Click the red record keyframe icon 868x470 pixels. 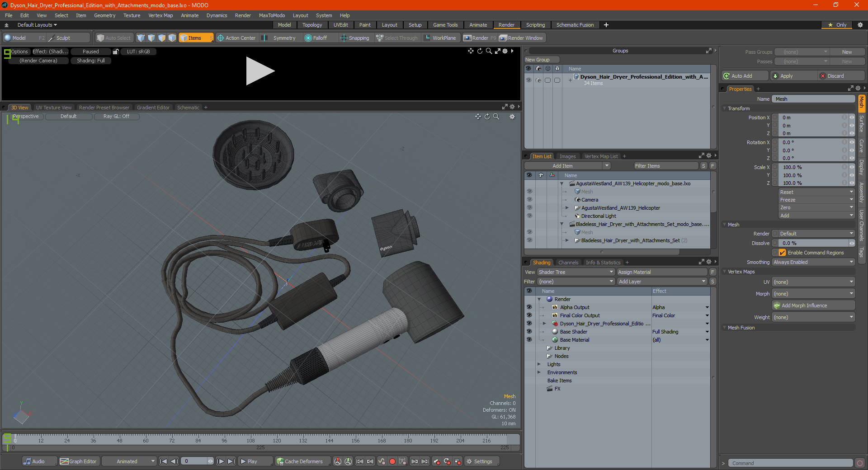click(392, 461)
